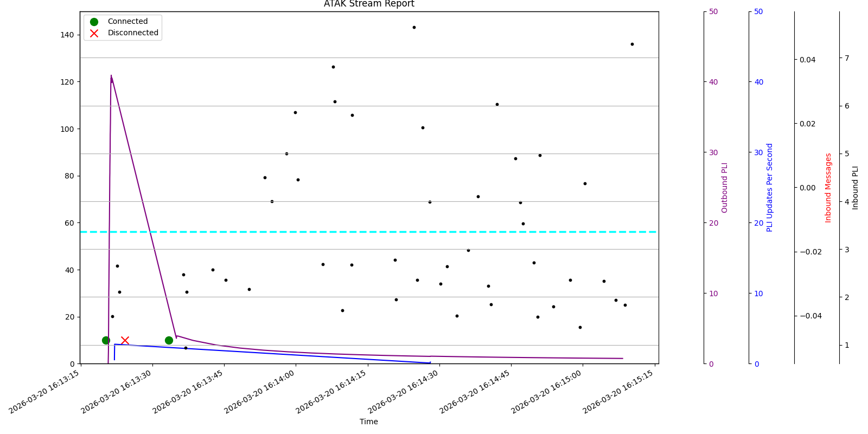The height and width of the screenshot is (434, 868).
Task: Click the 140 tick on left y-axis
Action: point(67,35)
